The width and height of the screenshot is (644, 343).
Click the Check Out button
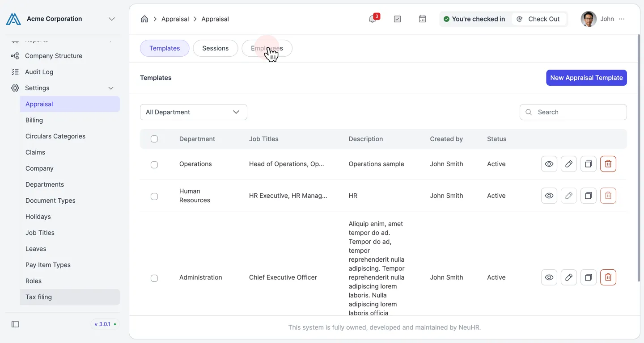point(538,19)
